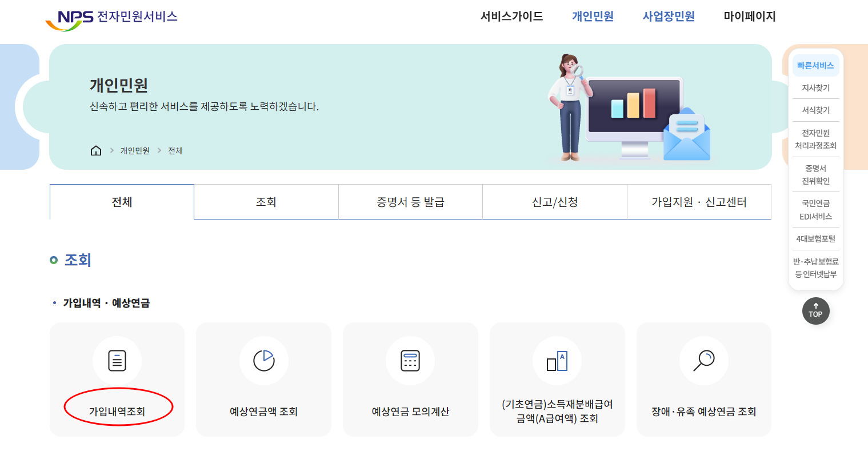Screen dimensions: 868x459
Task: Click 서비스가이드 in the navigation bar
Action: click(x=511, y=17)
